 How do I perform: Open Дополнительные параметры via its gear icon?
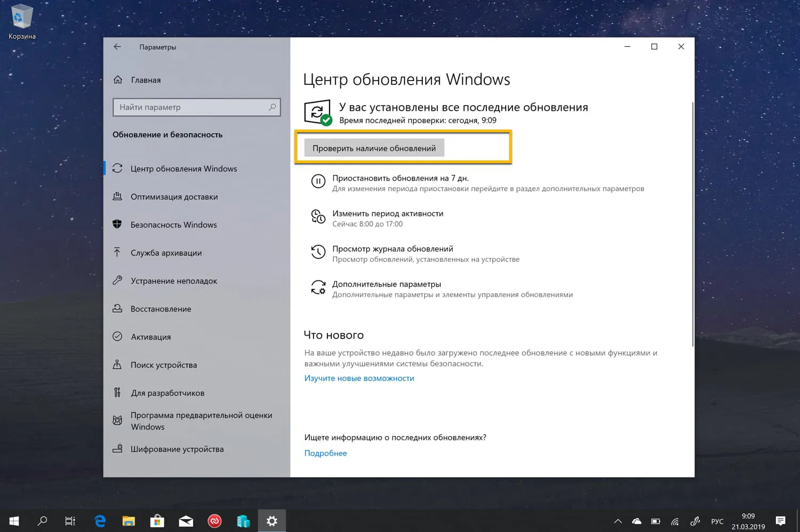coord(318,288)
